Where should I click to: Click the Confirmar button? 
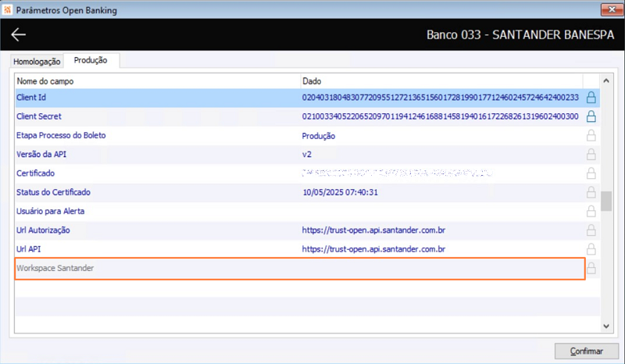(587, 352)
